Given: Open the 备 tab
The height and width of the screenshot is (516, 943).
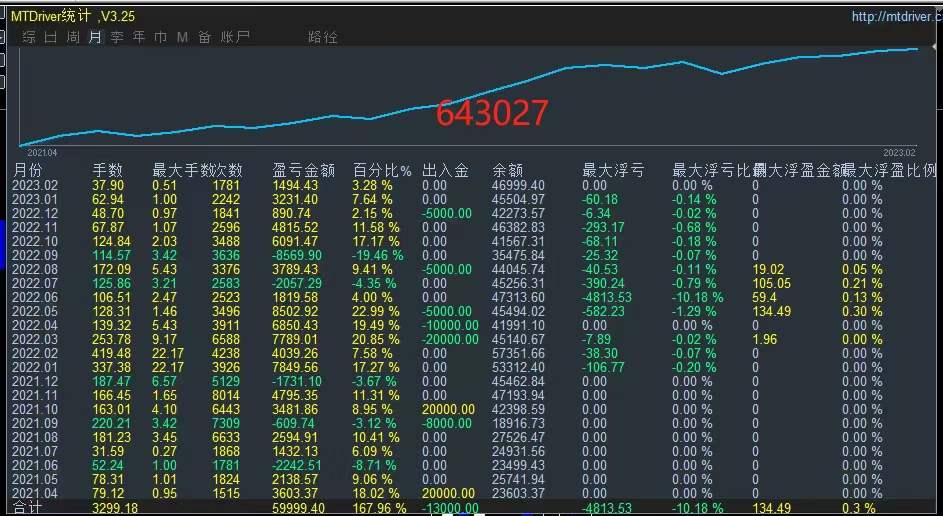Looking at the screenshot, I should 204,37.
